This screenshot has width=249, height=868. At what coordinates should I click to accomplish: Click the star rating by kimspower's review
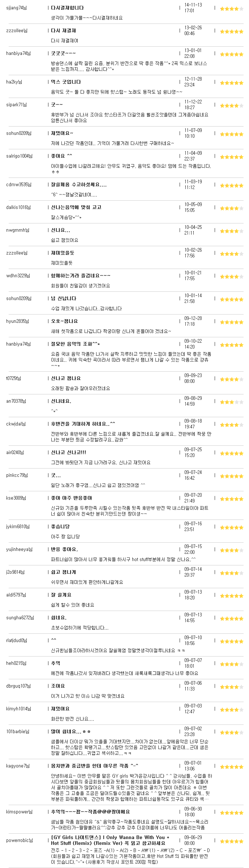tap(232, 813)
